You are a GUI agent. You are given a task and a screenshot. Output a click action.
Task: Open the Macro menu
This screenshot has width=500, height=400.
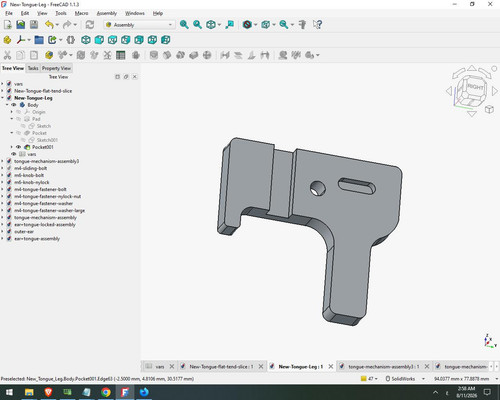pyautogui.click(x=81, y=13)
